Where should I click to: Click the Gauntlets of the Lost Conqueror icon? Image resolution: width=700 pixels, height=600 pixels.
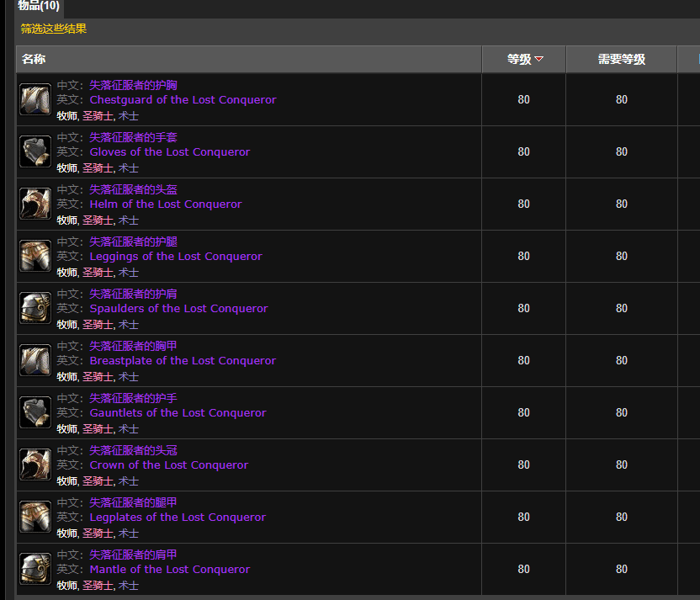35,412
